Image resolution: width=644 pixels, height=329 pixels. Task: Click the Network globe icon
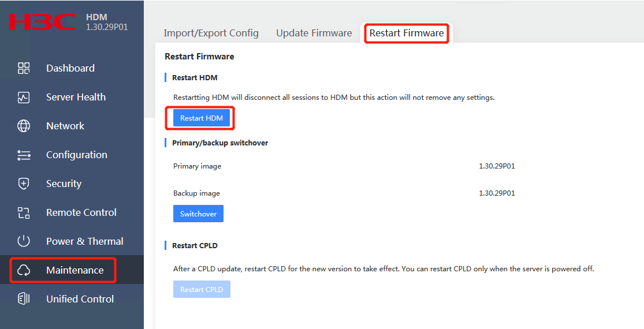(24, 126)
